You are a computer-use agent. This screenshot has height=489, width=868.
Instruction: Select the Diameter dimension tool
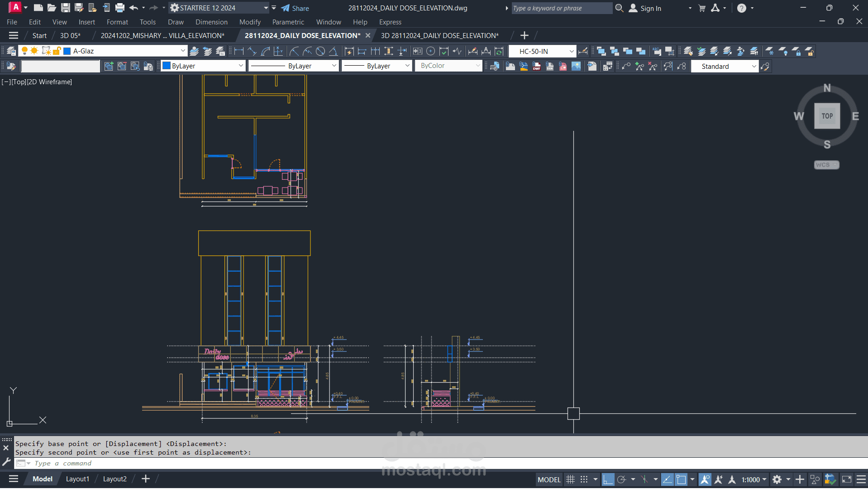click(x=320, y=51)
